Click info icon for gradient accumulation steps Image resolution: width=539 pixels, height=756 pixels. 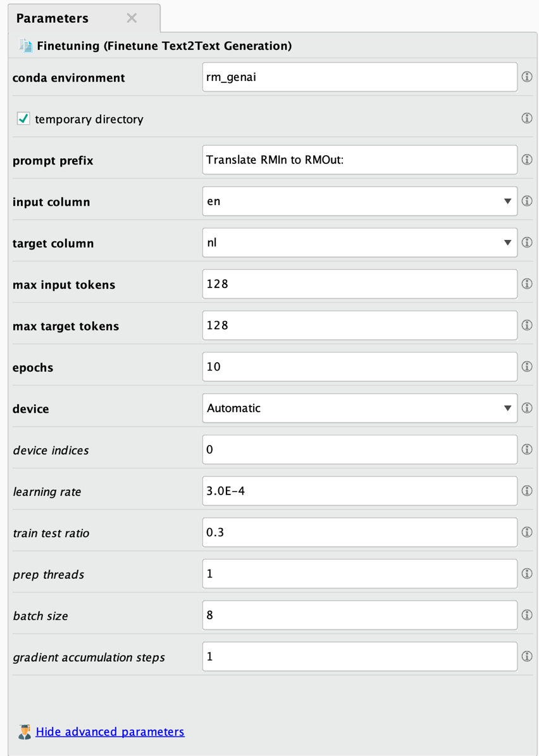526,657
